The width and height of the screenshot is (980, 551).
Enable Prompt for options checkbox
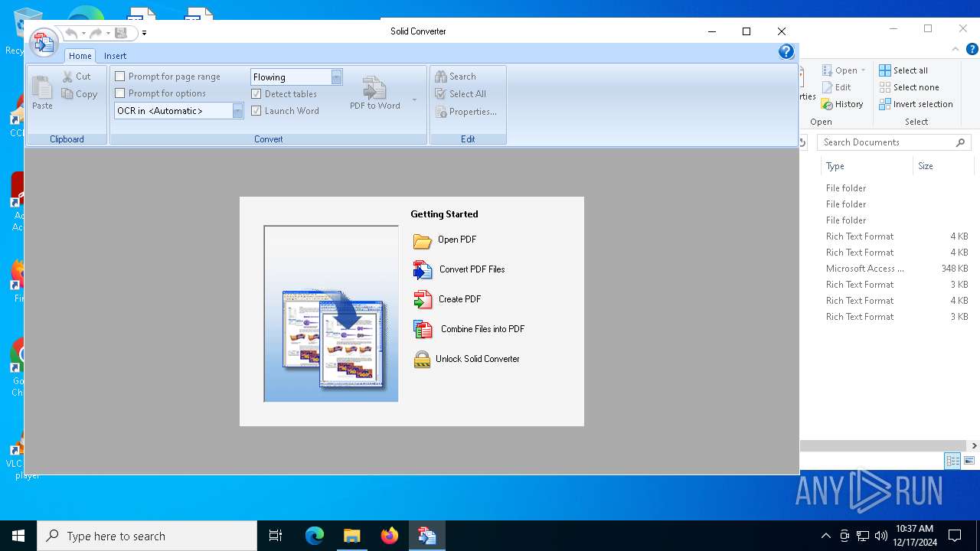(x=119, y=93)
